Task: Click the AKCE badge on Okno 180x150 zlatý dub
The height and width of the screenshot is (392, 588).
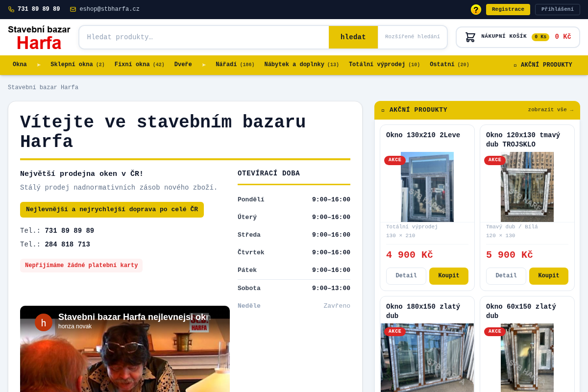Action: coord(395,332)
